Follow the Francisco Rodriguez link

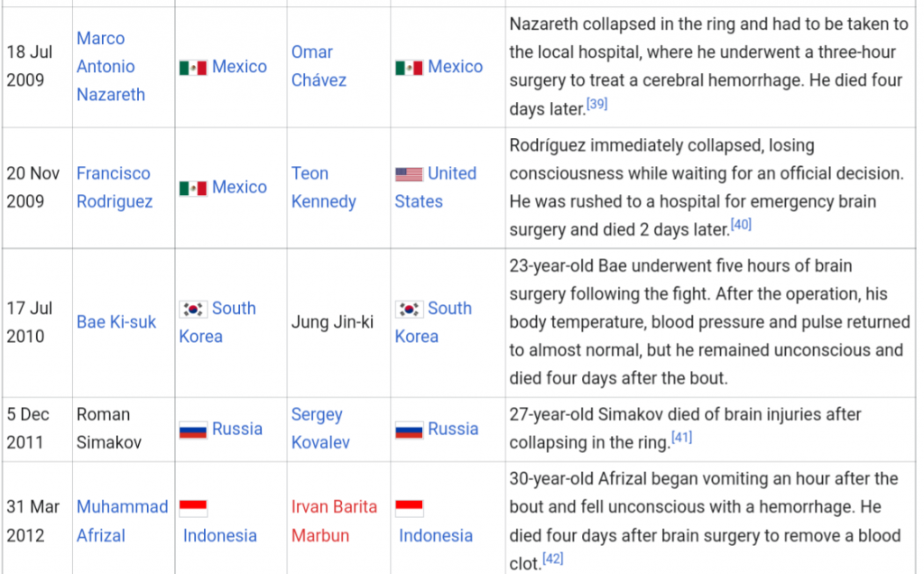point(115,188)
